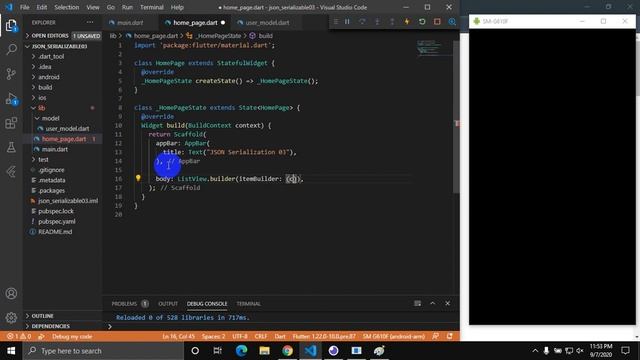Expand the Dependencies section
640x360 pixels.
[62, 326]
